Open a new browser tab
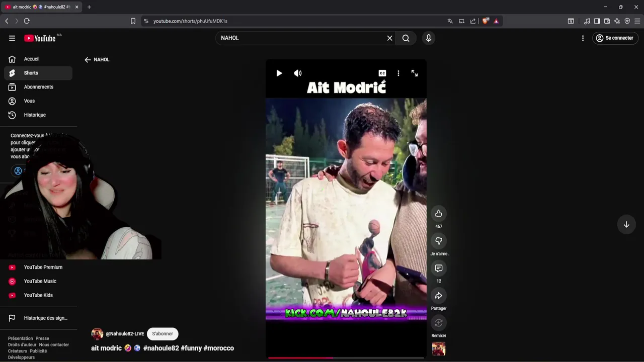This screenshot has height=362, width=644. (89, 7)
